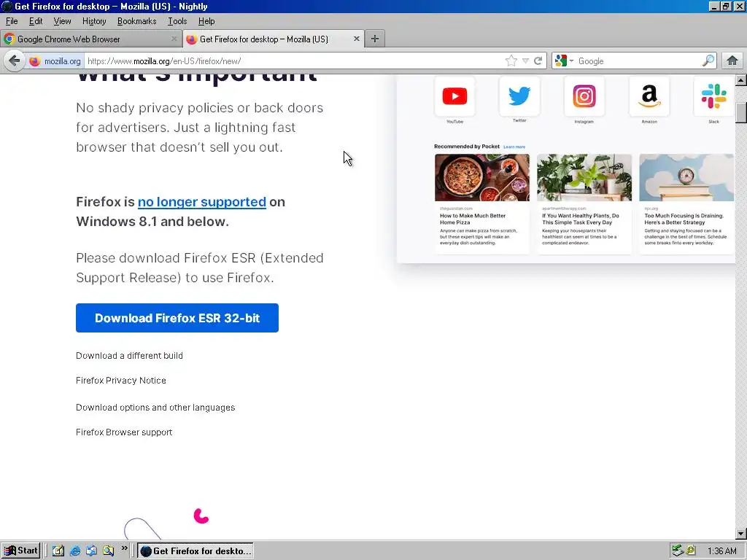Click the Amazon shortcut icon
The width and height of the screenshot is (747, 560).
pyautogui.click(x=649, y=96)
